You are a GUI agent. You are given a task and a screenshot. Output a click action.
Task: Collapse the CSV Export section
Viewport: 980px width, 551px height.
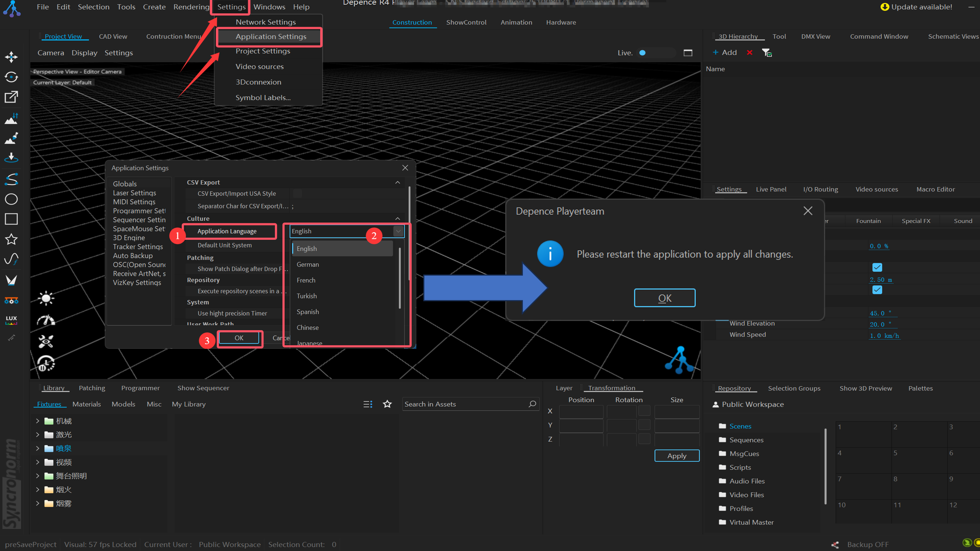pos(398,182)
